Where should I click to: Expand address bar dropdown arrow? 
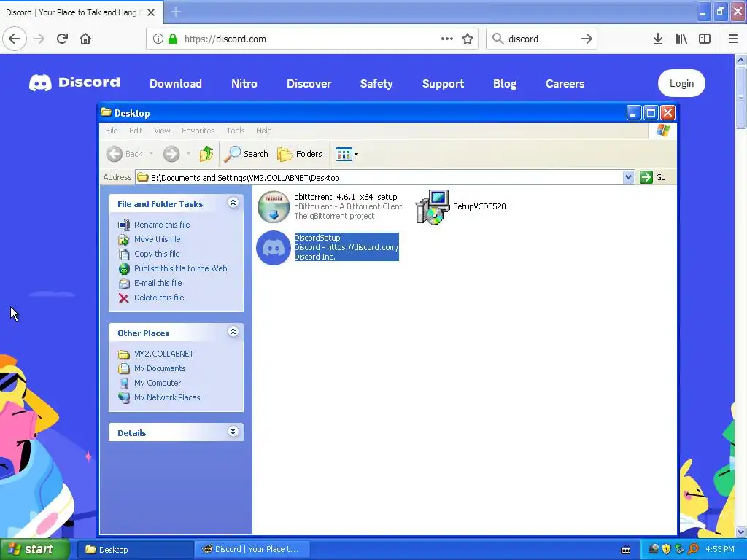pyautogui.click(x=628, y=177)
